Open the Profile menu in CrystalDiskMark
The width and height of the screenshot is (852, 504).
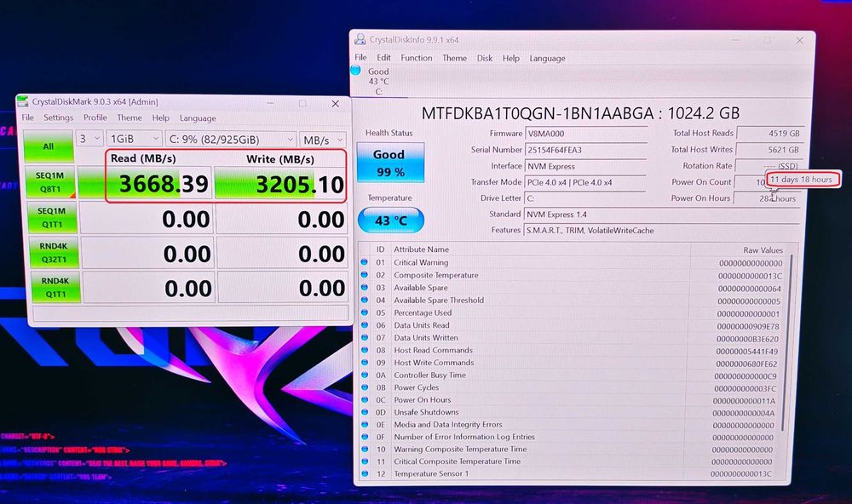95,117
